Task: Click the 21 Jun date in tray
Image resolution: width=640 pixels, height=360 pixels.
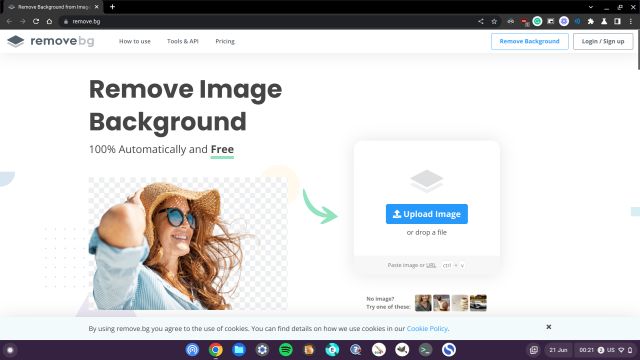Action: point(558,350)
